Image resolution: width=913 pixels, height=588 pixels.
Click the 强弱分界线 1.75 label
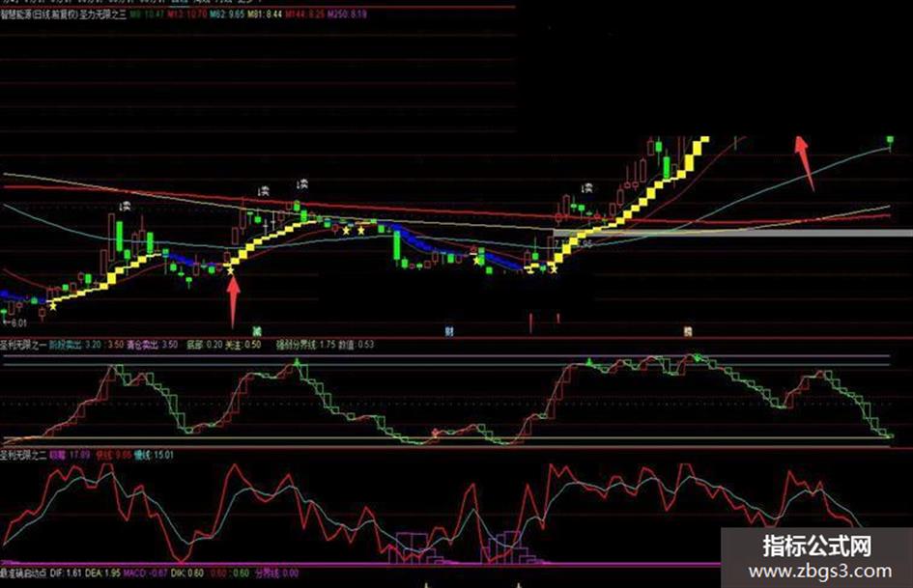305,345
